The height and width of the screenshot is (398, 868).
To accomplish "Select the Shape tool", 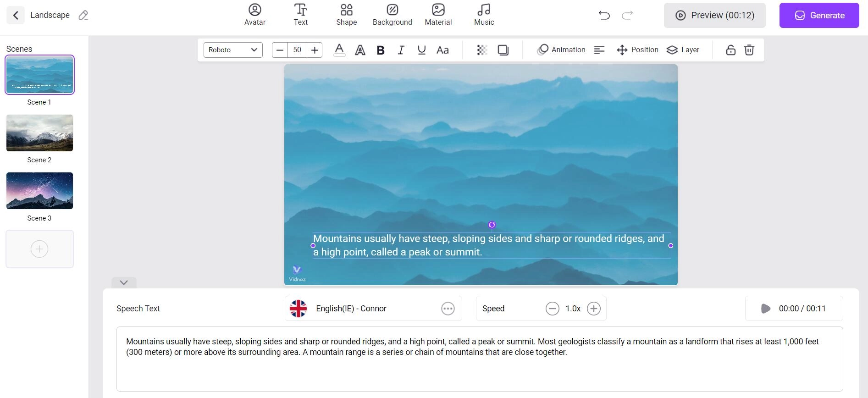I will click(346, 15).
